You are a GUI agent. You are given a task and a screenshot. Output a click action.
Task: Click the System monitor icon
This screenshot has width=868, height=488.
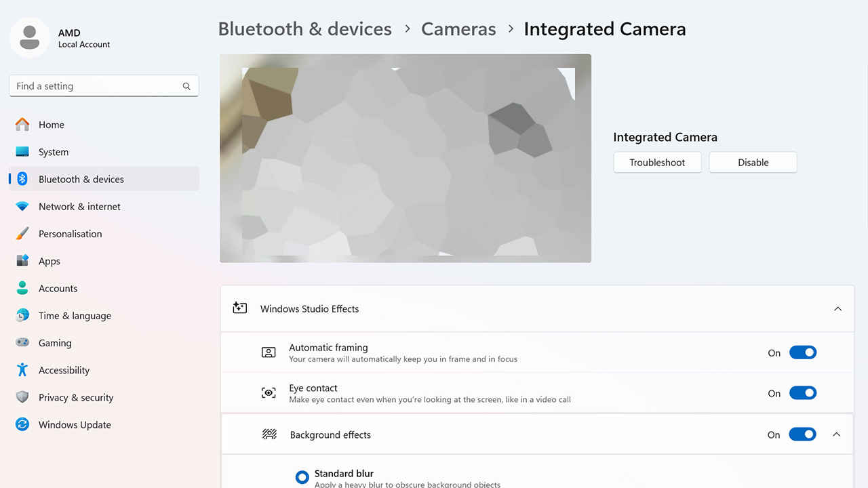pyautogui.click(x=22, y=152)
